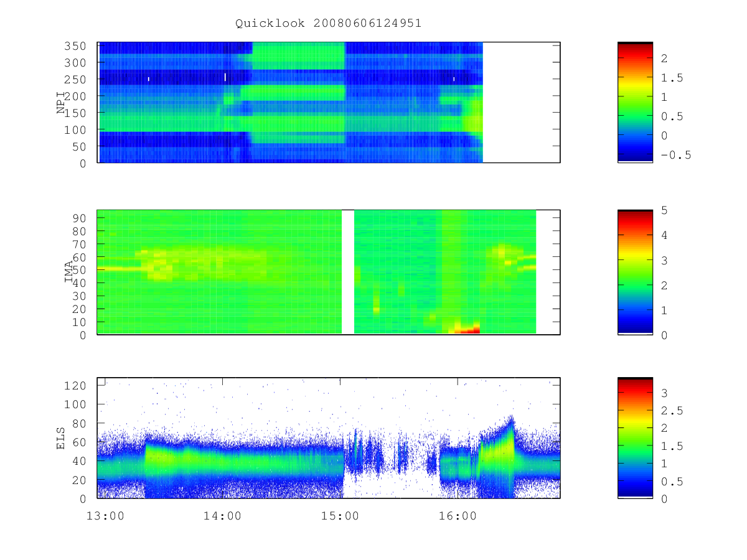
Task: Click the 1.5 label on NPI colorbar
Action: pos(671,78)
